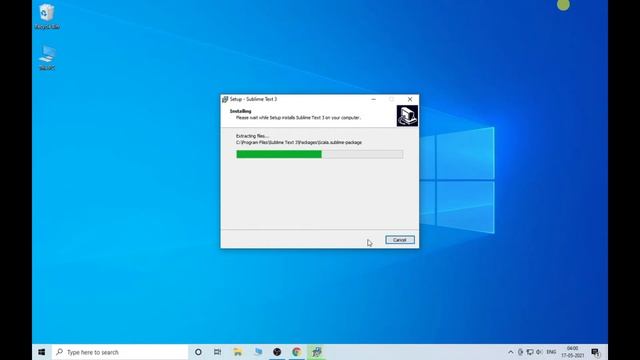The width and height of the screenshot is (640, 360).
Task: Launch File Explorer from the taskbar
Action: (x=238, y=352)
